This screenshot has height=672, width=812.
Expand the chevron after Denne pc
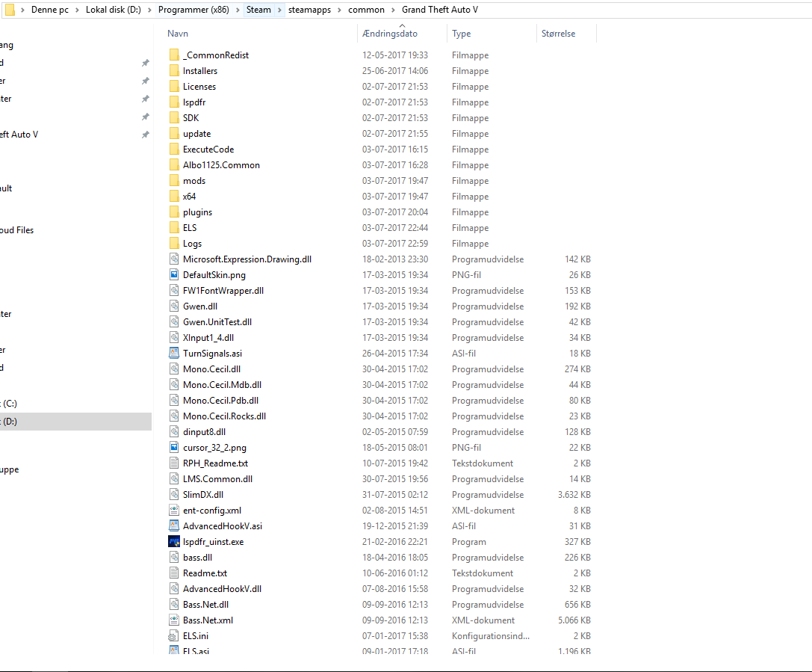click(x=77, y=10)
